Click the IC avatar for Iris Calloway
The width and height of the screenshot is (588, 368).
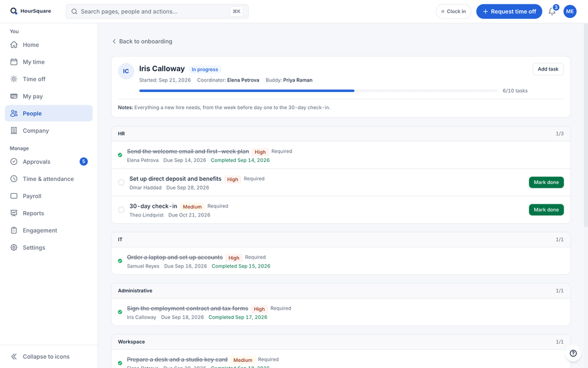(x=126, y=71)
